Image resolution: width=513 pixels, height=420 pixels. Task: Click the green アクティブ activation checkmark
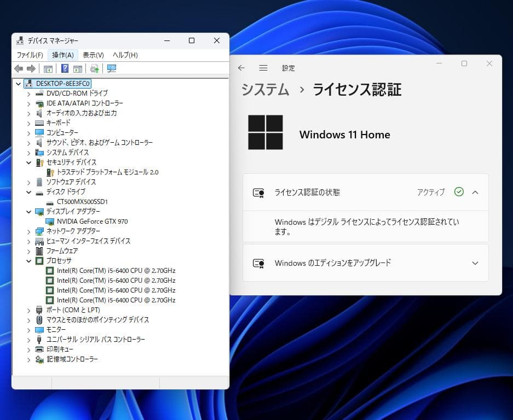pyautogui.click(x=459, y=192)
